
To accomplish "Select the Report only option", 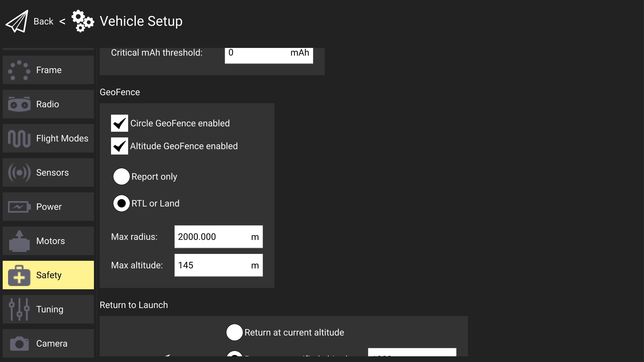I will (x=121, y=177).
